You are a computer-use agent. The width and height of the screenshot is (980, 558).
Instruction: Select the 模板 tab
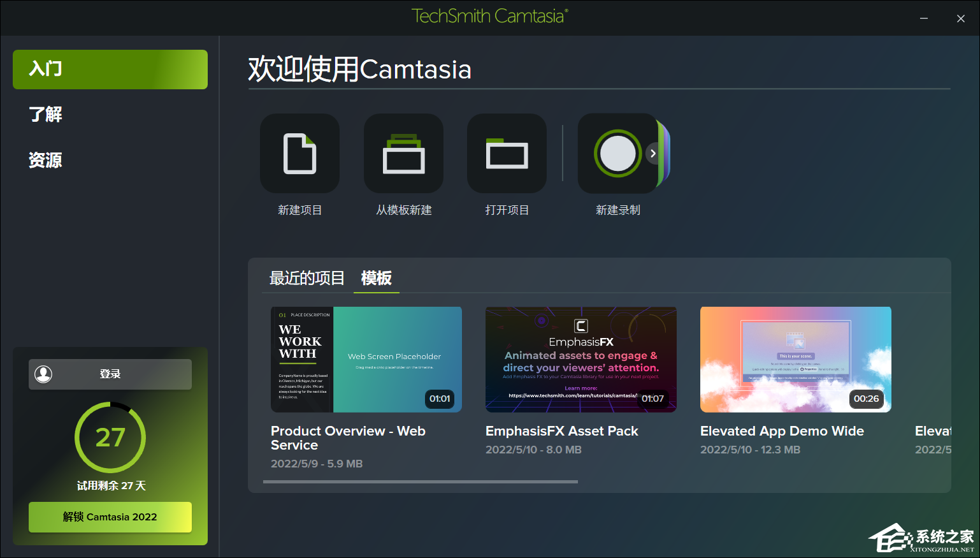[377, 278]
